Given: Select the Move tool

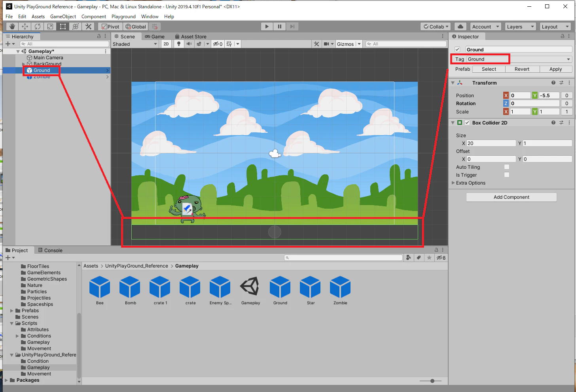Looking at the screenshot, I should [x=25, y=26].
